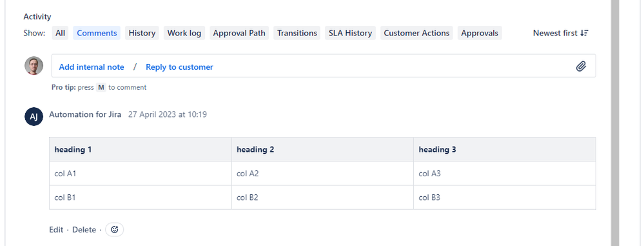Screen dimensions: 644x246
Task: Open the Work log tab
Action: point(184,33)
